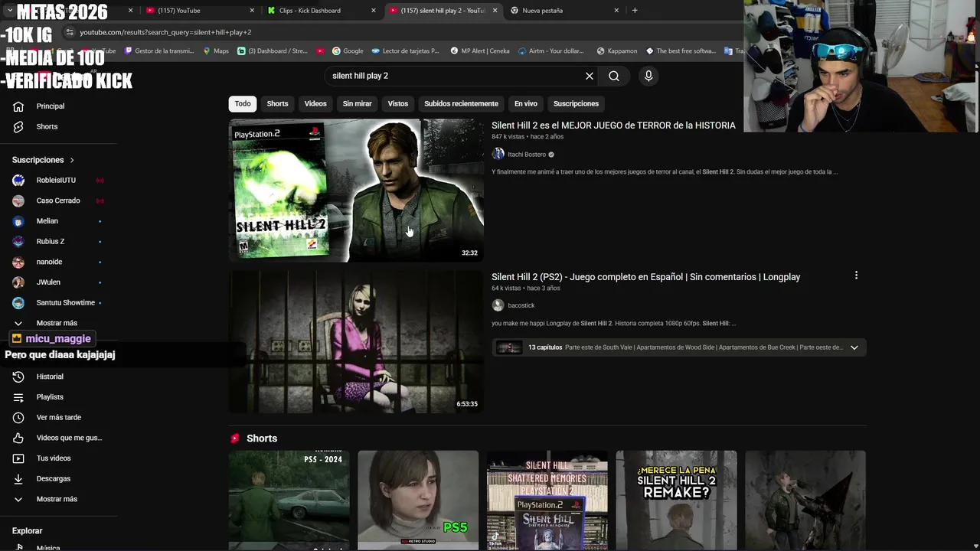The width and height of the screenshot is (980, 551).
Task: Start voice search with the microphone
Action: point(648,76)
